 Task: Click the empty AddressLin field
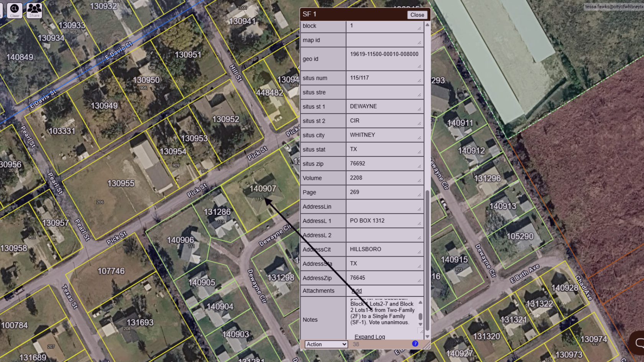pos(385,207)
